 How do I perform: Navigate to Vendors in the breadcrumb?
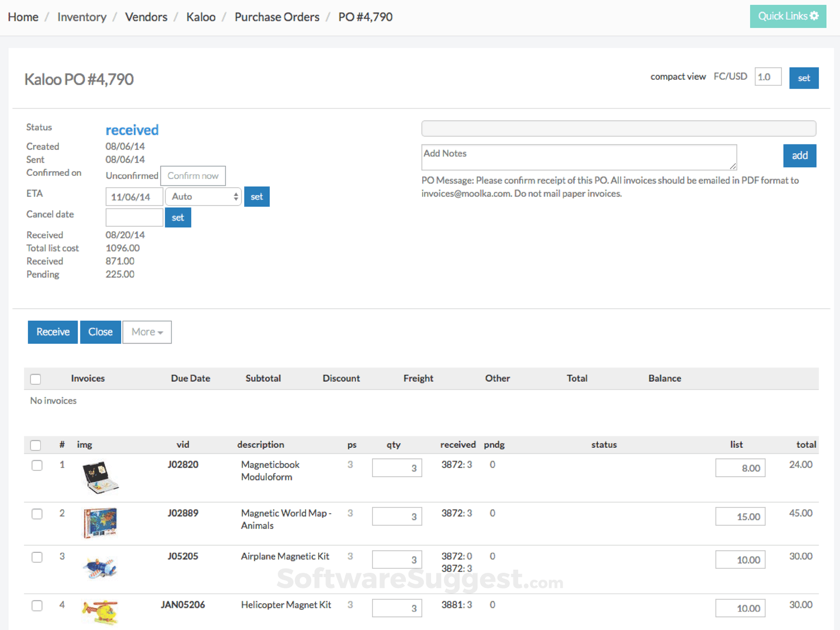tap(145, 17)
